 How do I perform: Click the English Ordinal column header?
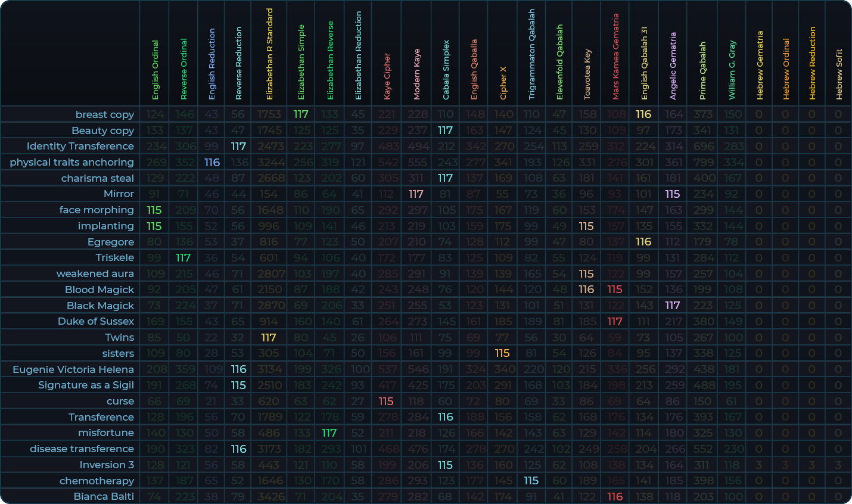tap(155, 70)
